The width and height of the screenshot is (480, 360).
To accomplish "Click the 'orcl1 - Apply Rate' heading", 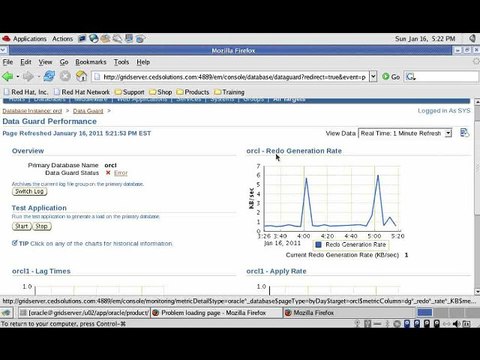I will point(276,271).
